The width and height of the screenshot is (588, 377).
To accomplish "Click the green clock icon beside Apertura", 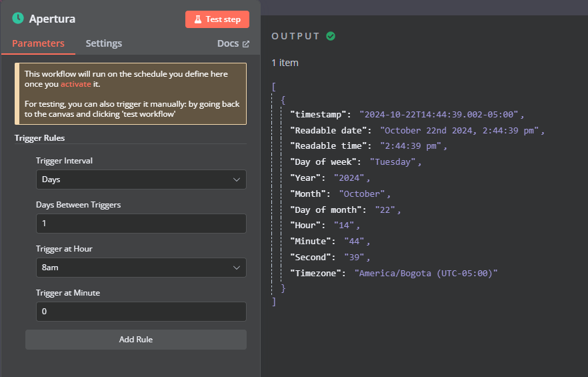I will coord(18,19).
